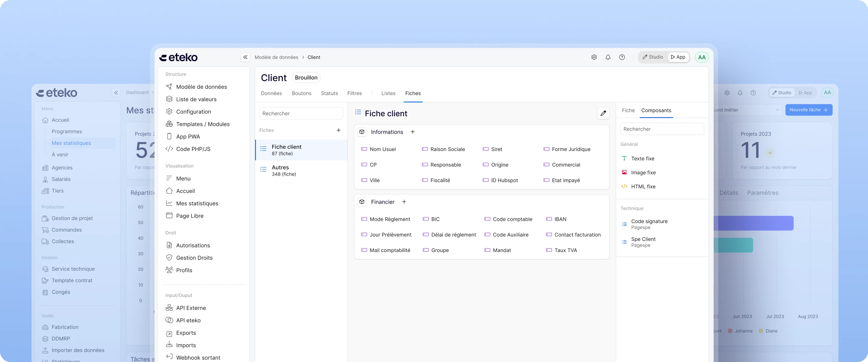The image size is (868, 362).
Task: Click the App PWA phone icon
Action: click(x=169, y=137)
